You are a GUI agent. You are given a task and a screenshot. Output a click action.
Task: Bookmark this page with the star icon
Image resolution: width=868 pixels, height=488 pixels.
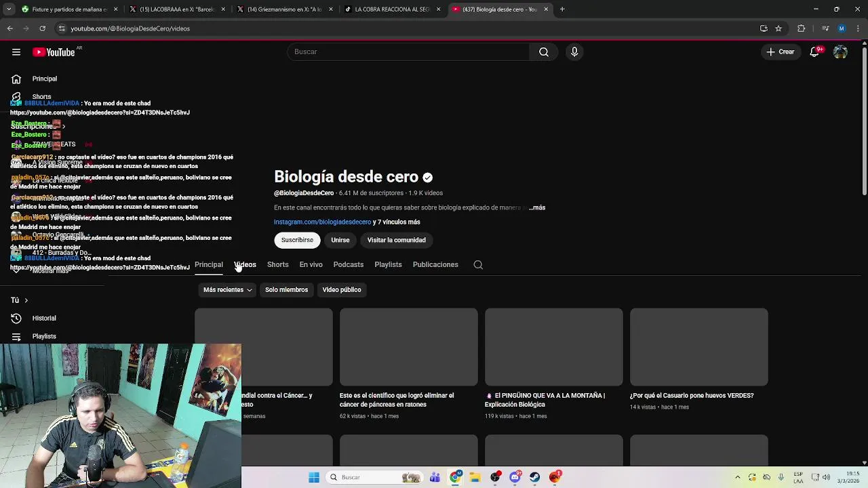coord(778,28)
